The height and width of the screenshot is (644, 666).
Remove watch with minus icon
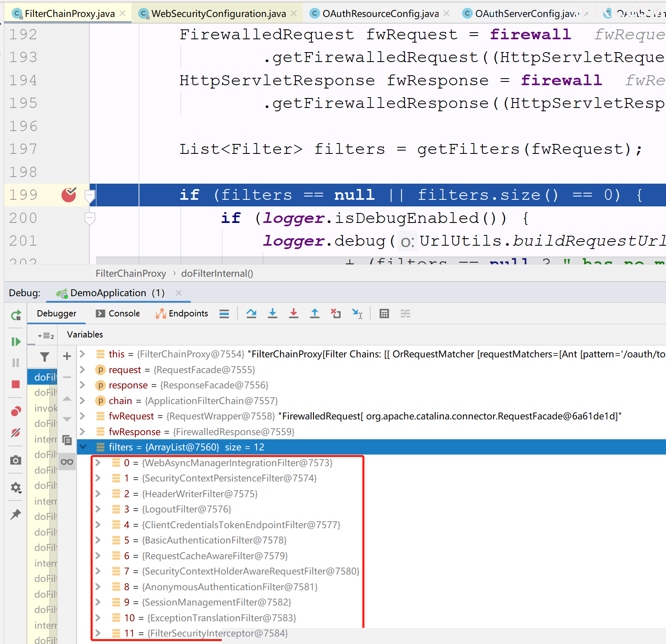67,377
